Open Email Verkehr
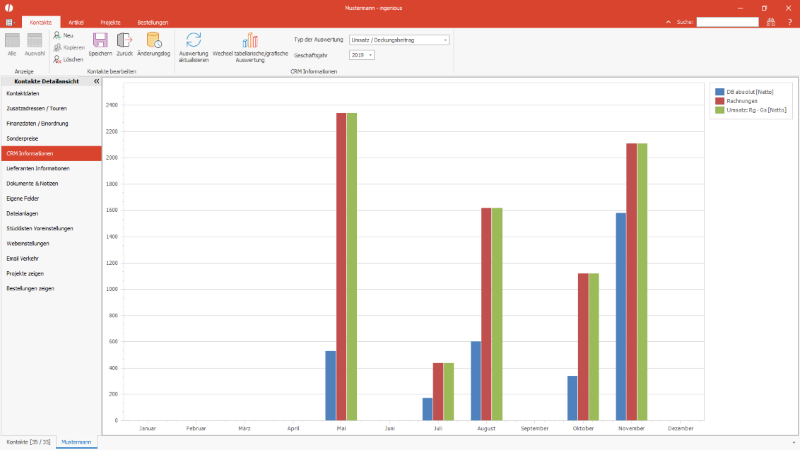The width and height of the screenshot is (800, 450). 51,259
